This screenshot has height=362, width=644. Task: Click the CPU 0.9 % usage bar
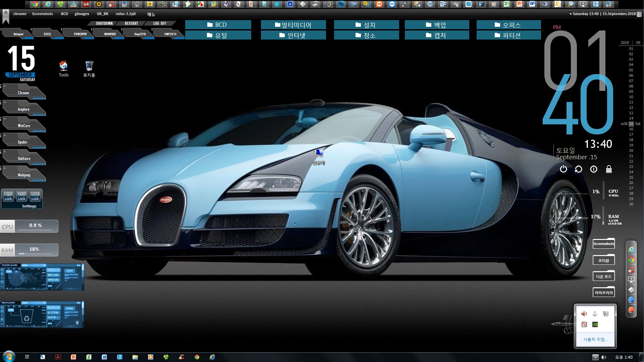coord(29,226)
